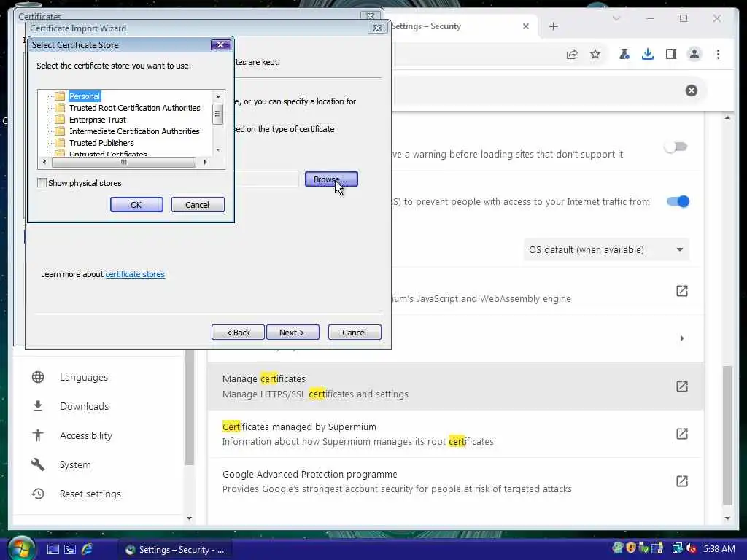
Task: Clear the settings search field
Action: (x=692, y=90)
